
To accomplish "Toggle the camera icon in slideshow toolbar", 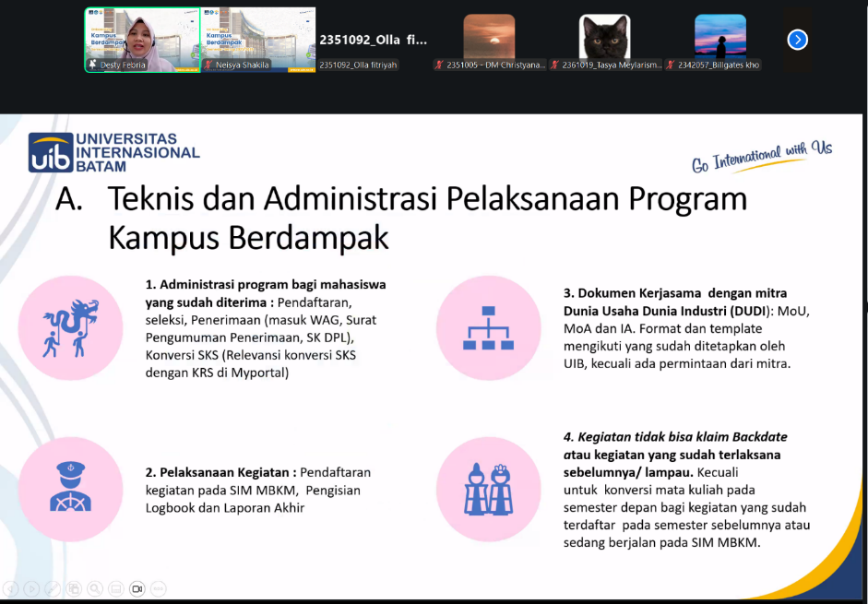I will click(137, 588).
